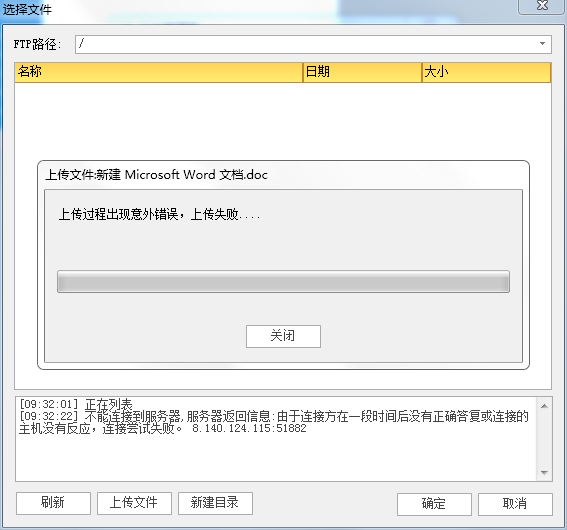Sort by the 名称 column header
The height and width of the screenshot is (530, 567).
click(158, 72)
